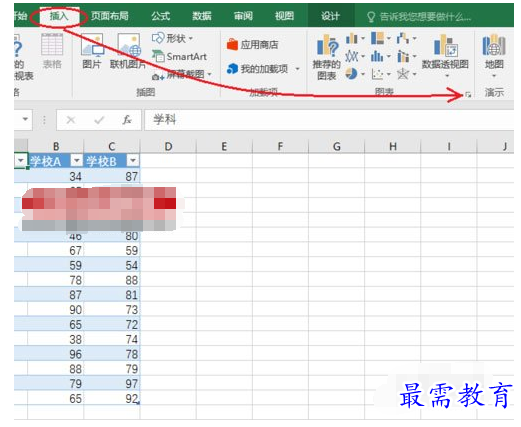Select the cell containing 90
The width and height of the screenshot is (521, 427).
(x=56, y=310)
